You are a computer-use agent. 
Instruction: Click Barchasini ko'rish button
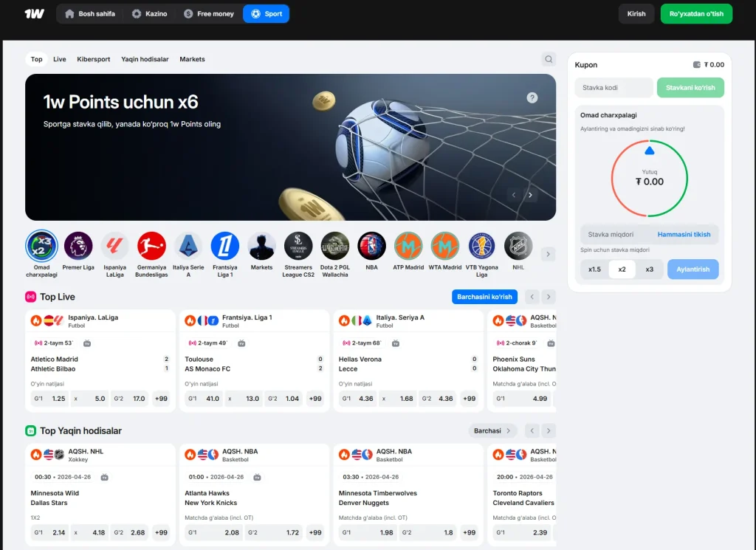click(484, 297)
